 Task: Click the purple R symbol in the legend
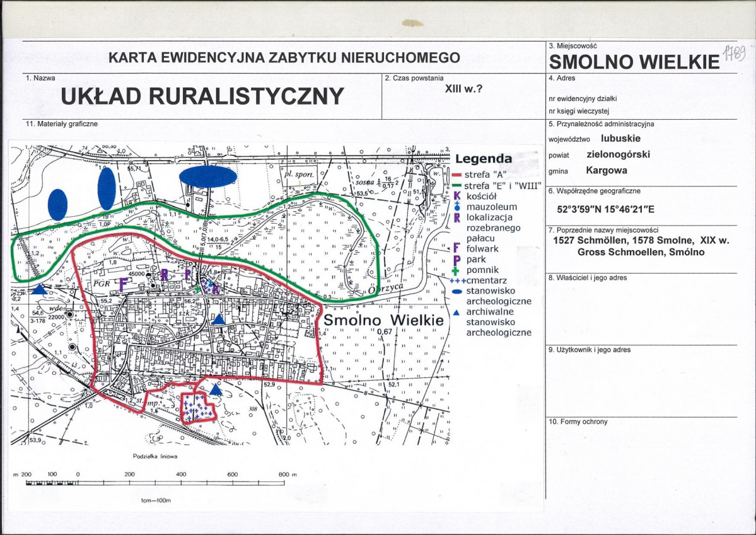457,217
